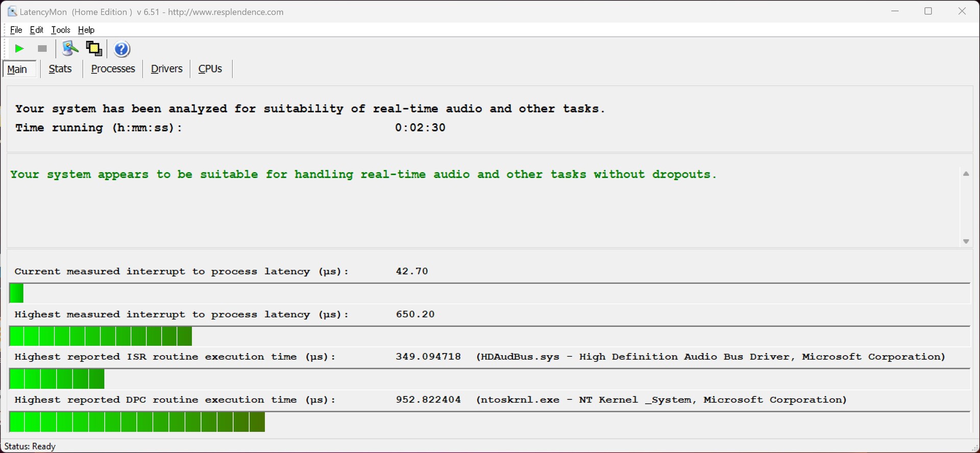
Task: Click the highest DPC execution time bar
Action: tap(137, 422)
